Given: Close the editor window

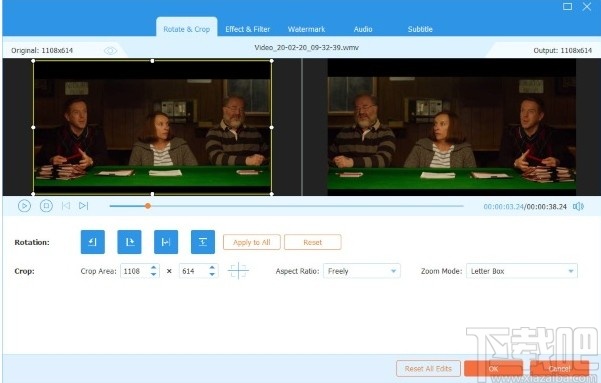Looking at the screenshot, I should (x=587, y=7).
